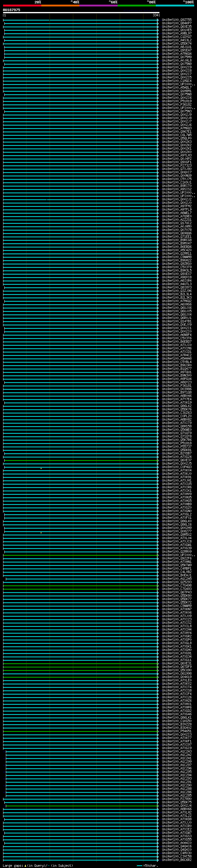Click the green alignment bar for UniRef100_P54651
This screenshot has height=868, width=197.
pos(80,731)
